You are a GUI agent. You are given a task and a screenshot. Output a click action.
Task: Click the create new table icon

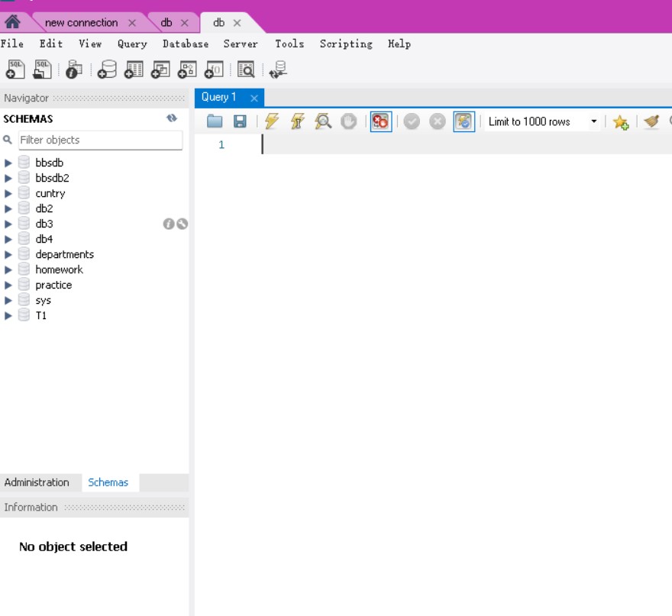click(134, 69)
